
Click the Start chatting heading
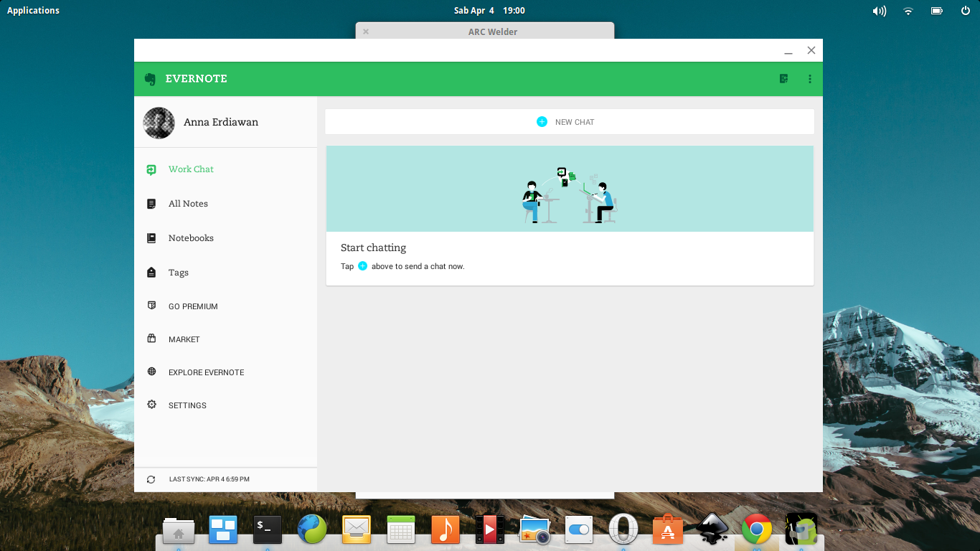coord(373,248)
